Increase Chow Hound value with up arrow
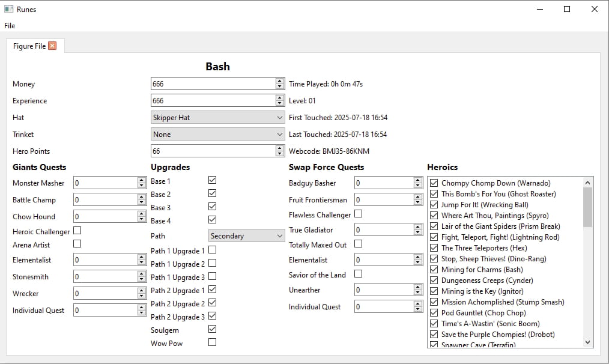Image resolution: width=609 pixels, height=364 pixels. (142, 214)
